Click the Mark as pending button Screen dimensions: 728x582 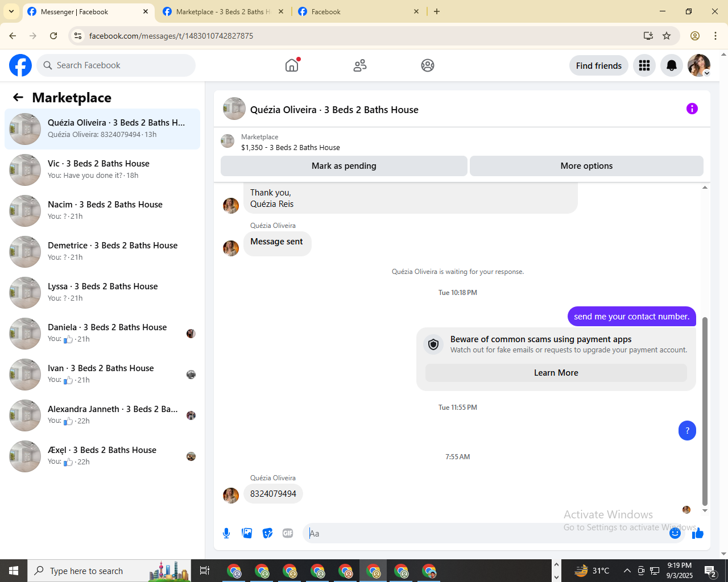[344, 166]
